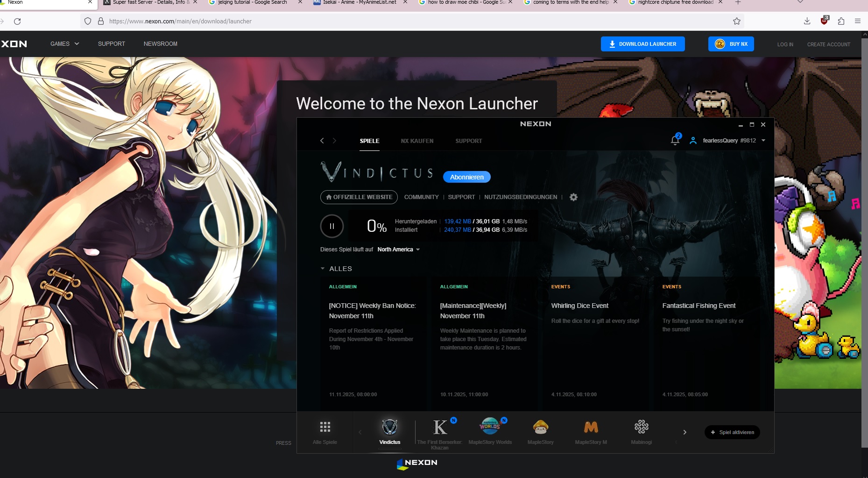Open the OFFIZIELLE WEBSITE button
Screen dimensions: 868x478
(x=359, y=197)
